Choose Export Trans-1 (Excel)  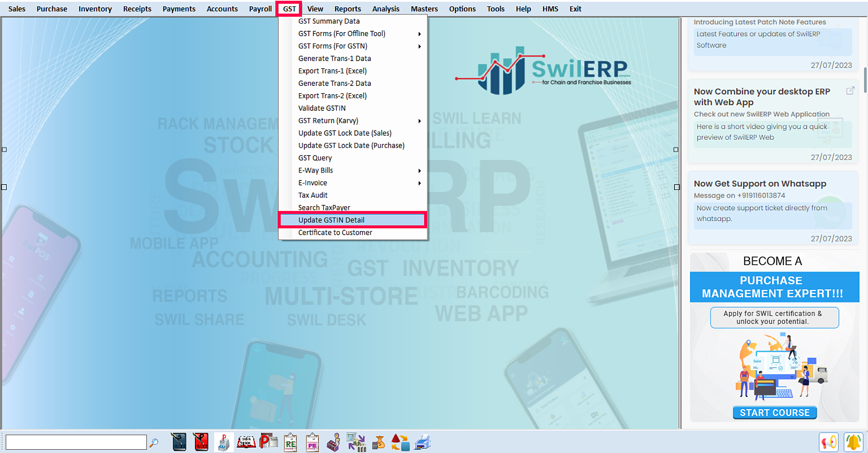(353, 71)
